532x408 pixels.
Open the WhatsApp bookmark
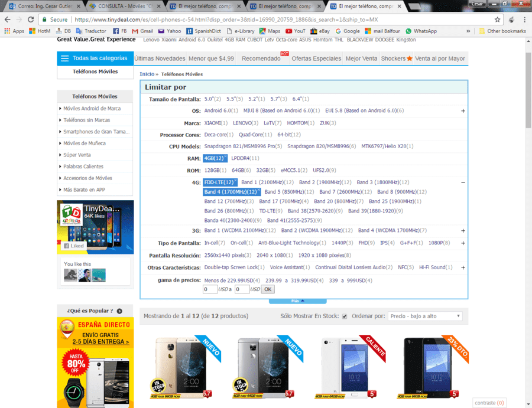pyautogui.click(x=421, y=31)
